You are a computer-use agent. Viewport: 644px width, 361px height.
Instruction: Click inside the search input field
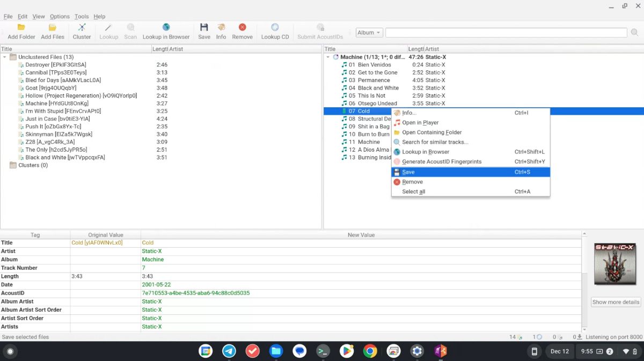504,32
